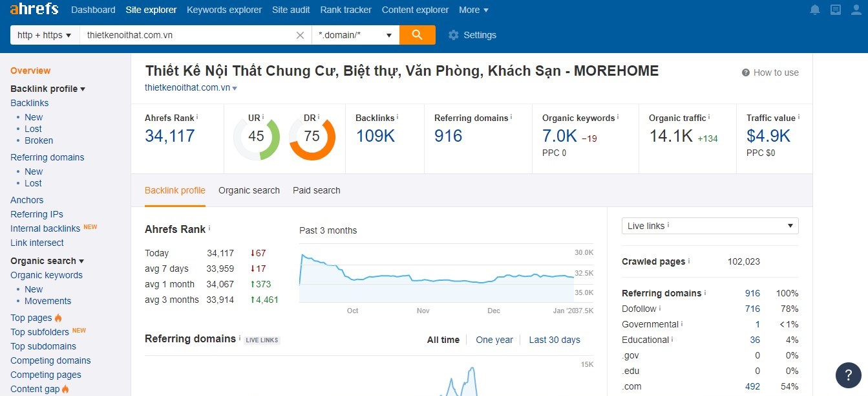
Task: Open Keywords explorer from the top menu
Action: click(224, 10)
